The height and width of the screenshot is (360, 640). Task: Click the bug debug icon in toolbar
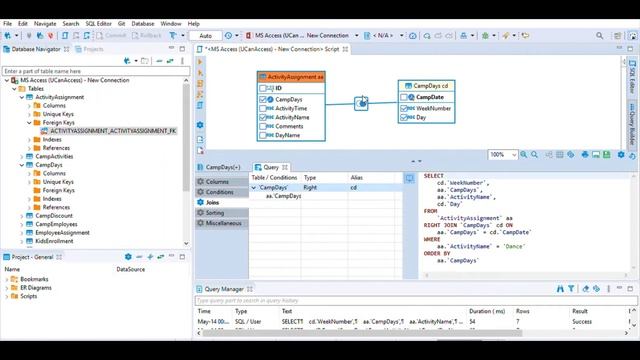(485, 36)
